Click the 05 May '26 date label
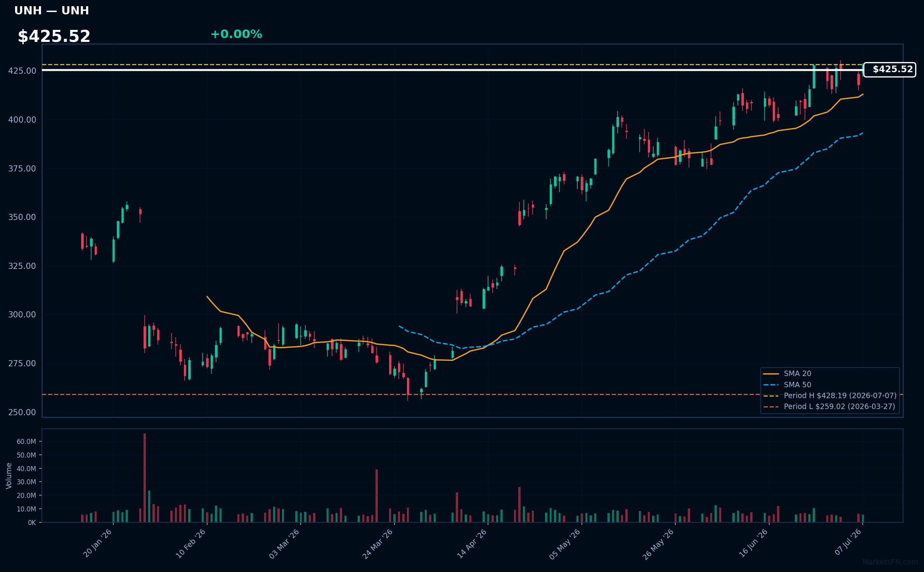Image resolution: width=924 pixels, height=572 pixels. (x=564, y=544)
